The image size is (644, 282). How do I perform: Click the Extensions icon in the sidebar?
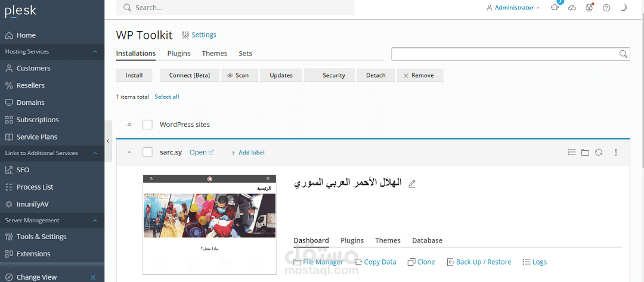pyautogui.click(x=9, y=254)
